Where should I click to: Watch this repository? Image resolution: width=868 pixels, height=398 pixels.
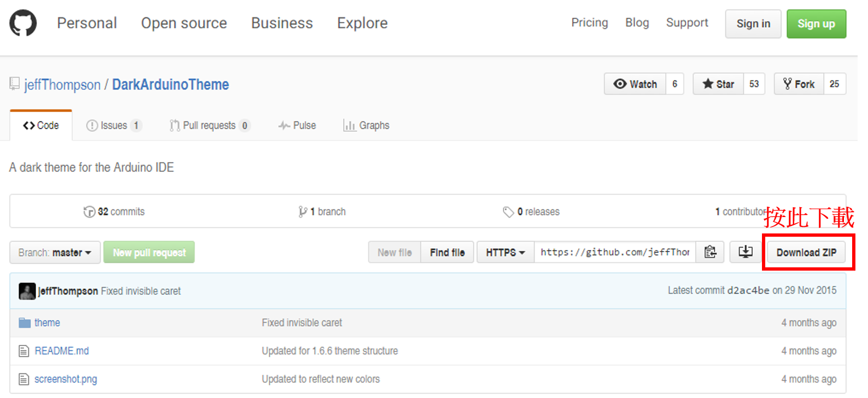tap(635, 84)
